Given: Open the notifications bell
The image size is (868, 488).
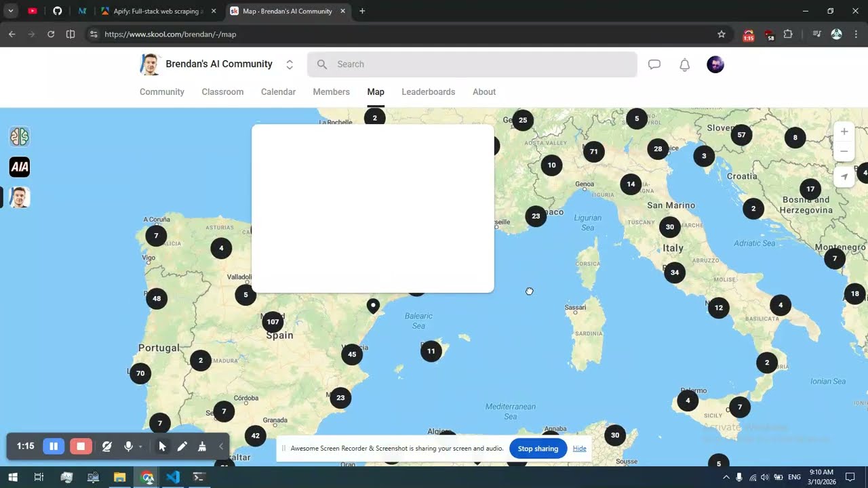Looking at the screenshot, I should tap(685, 64).
